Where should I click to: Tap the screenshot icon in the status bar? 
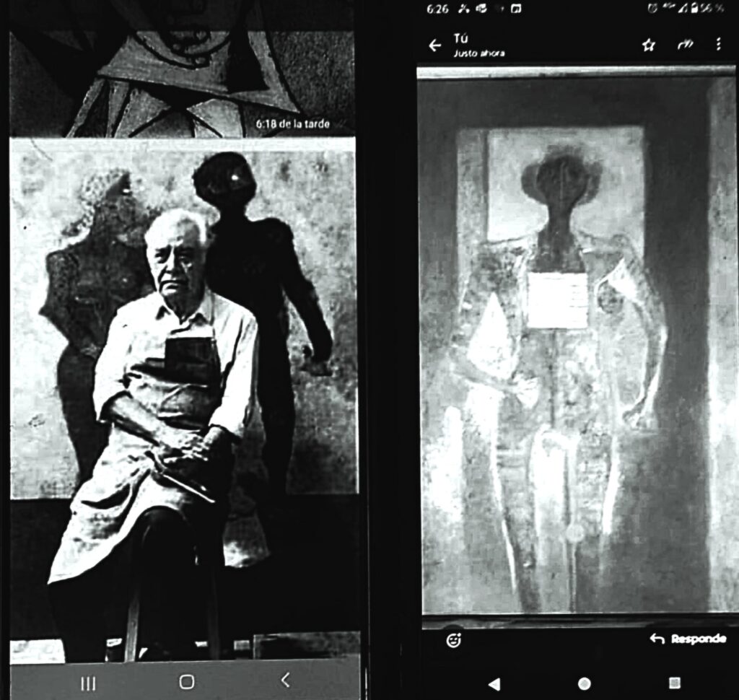(515, 9)
